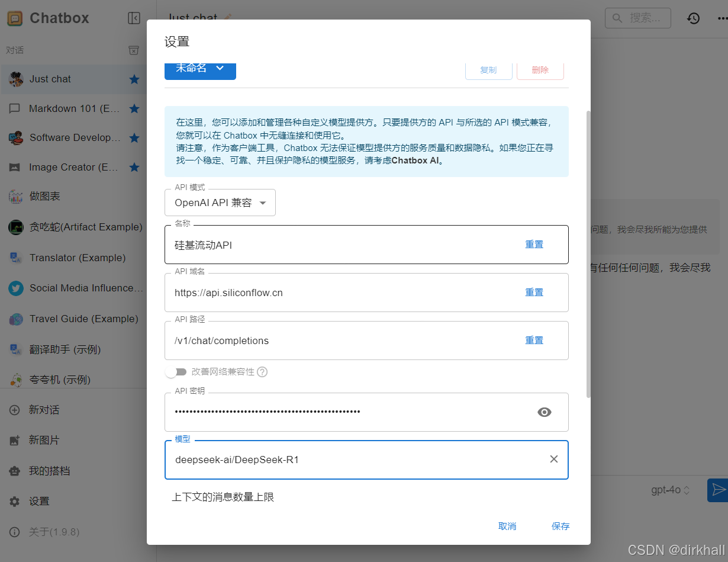The width and height of the screenshot is (728, 562).
Task: Click 取消 to cancel settings
Action: coord(507,526)
